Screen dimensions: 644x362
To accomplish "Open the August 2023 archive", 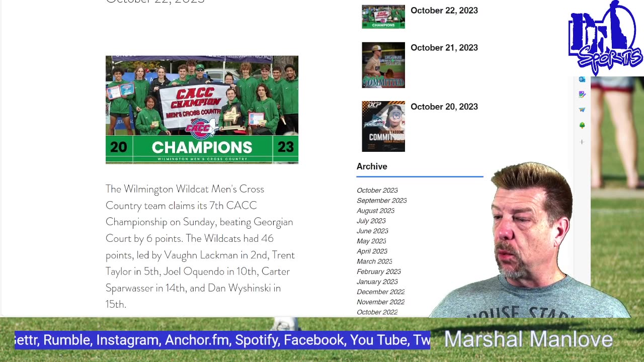I will (376, 211).
